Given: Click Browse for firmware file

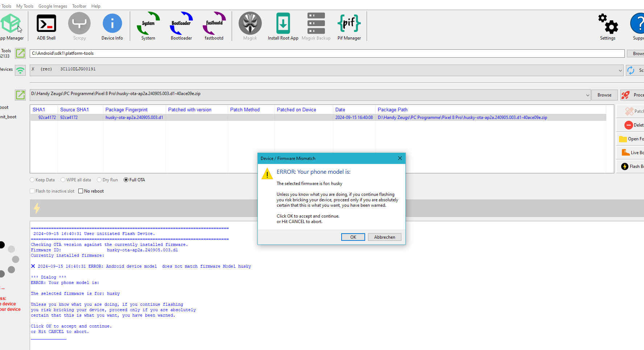Looking at the screenshot, I should pos(604,95).
